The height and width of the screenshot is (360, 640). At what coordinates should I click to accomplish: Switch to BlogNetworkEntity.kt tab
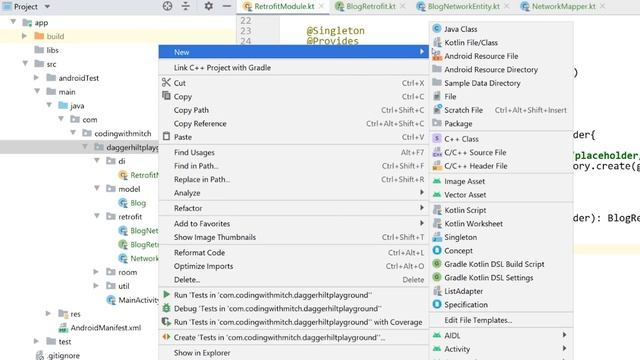[463, 6]
